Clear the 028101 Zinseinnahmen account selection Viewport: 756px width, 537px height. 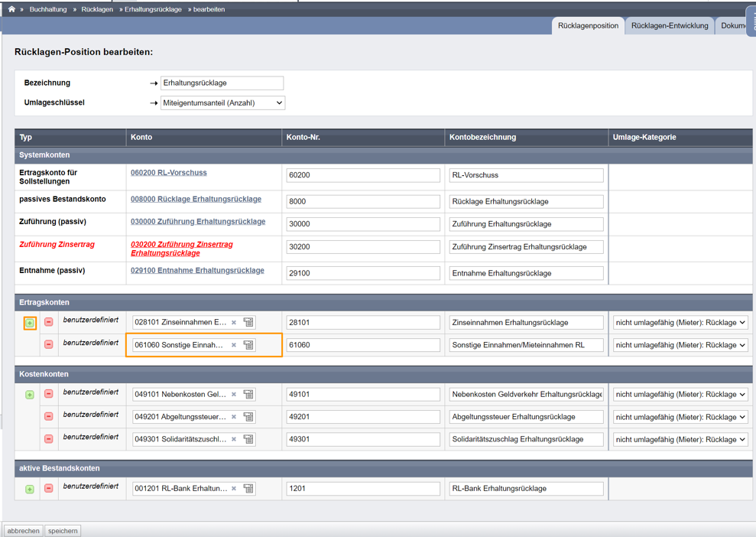pos(234,322)
